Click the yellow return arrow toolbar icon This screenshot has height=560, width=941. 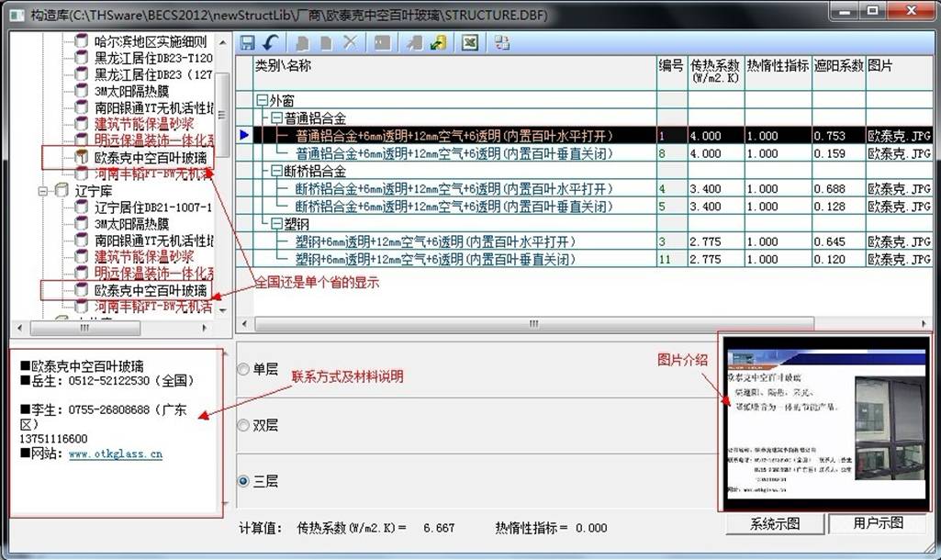coord(436,42)
